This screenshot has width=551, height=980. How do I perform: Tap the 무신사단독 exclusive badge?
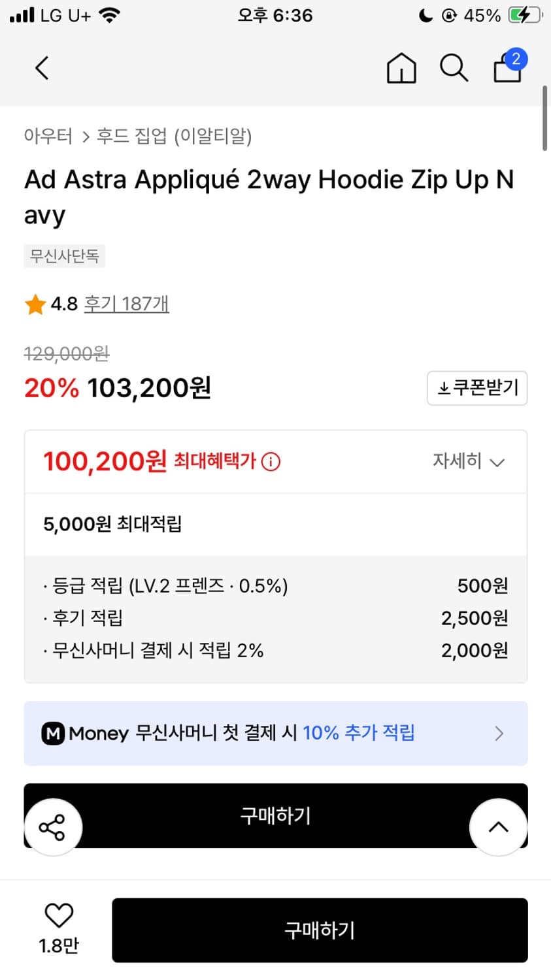pos(65,255)
